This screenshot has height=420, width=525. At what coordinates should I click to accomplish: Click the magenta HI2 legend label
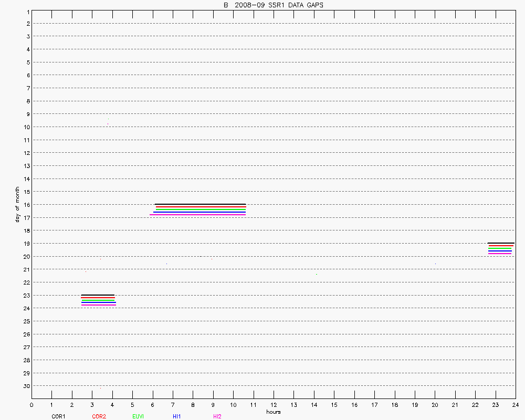tap(217, 416)
